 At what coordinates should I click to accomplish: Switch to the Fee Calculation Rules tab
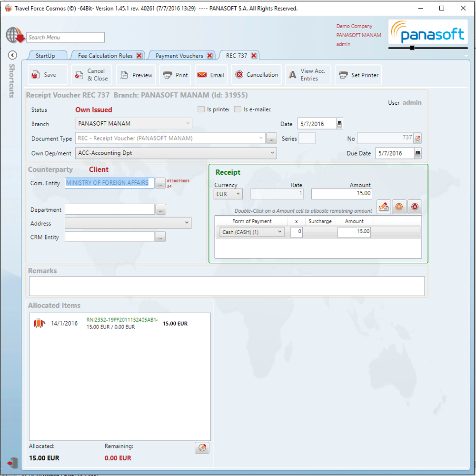pyautogui.click(x=105, y=56)
